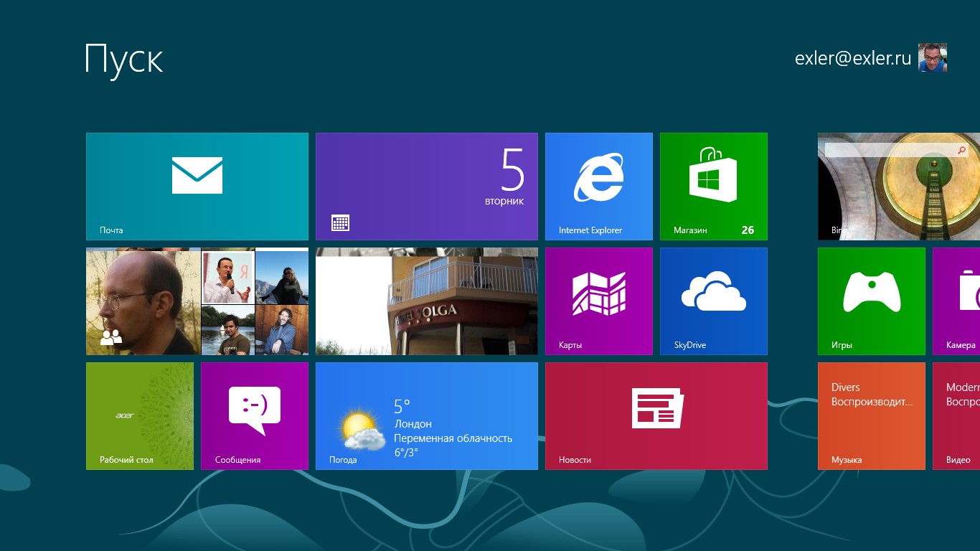Open the exler@exler.ru account menu
The image size is (980, 551).
852,58
